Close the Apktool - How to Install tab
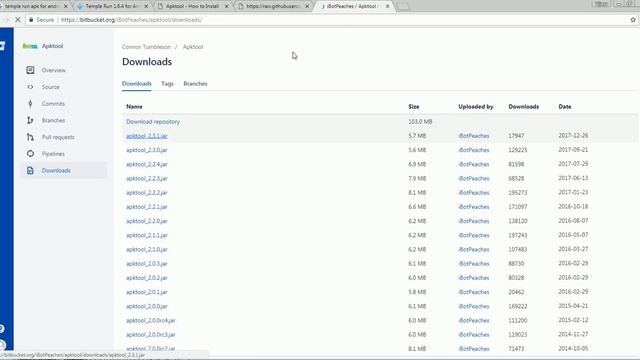The image size is (640, 360). [227, 6]
